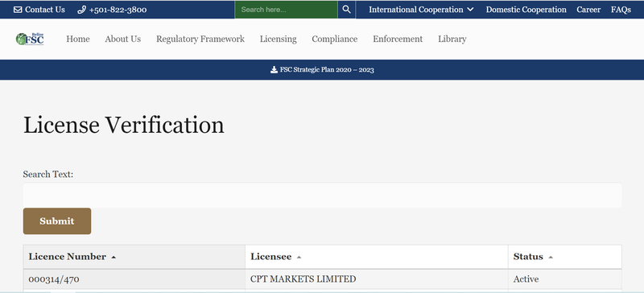Expand the International Cooperation dropdown

[x=421, y=10]
